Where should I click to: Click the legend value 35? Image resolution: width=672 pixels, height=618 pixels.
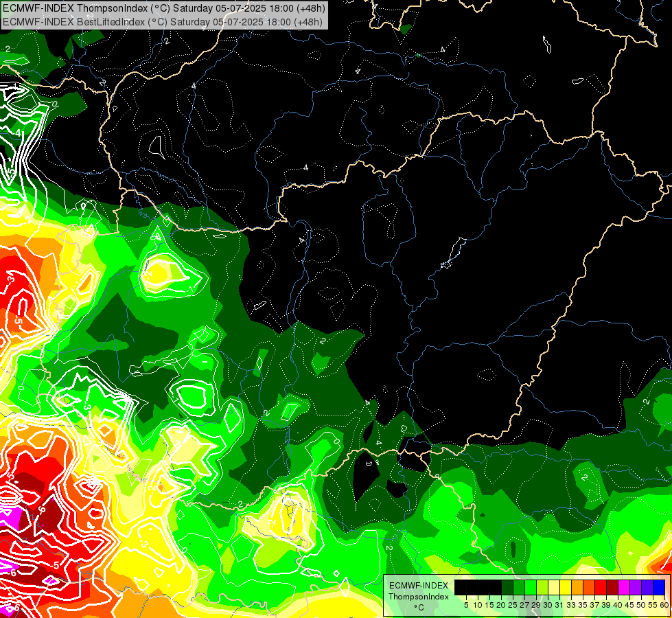583,605
